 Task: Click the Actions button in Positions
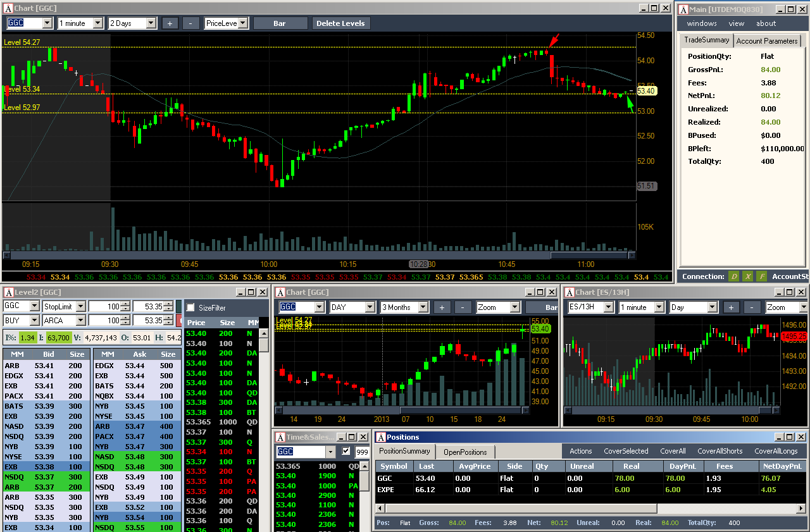pos(580,451)
